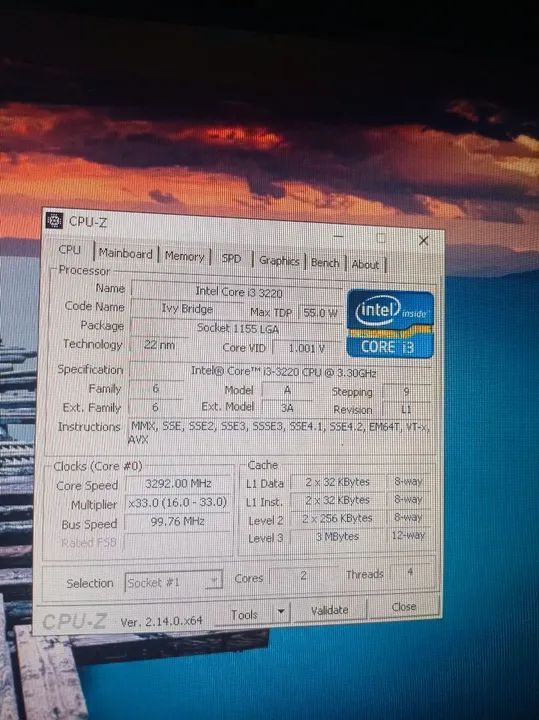The image size is (539, 720).
Task: Click the Technology value 22 nm
Action: click(x=159, y=344)
